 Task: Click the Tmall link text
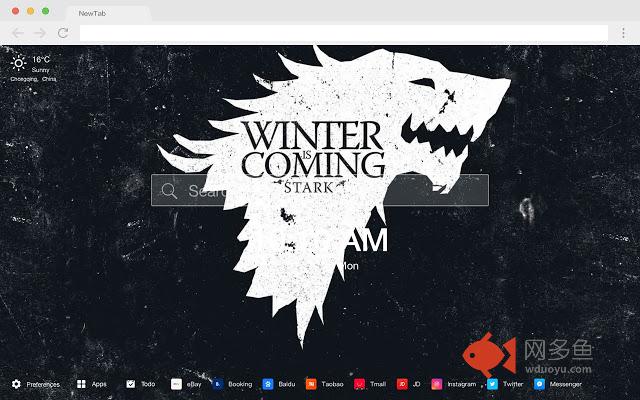point(378,384)
